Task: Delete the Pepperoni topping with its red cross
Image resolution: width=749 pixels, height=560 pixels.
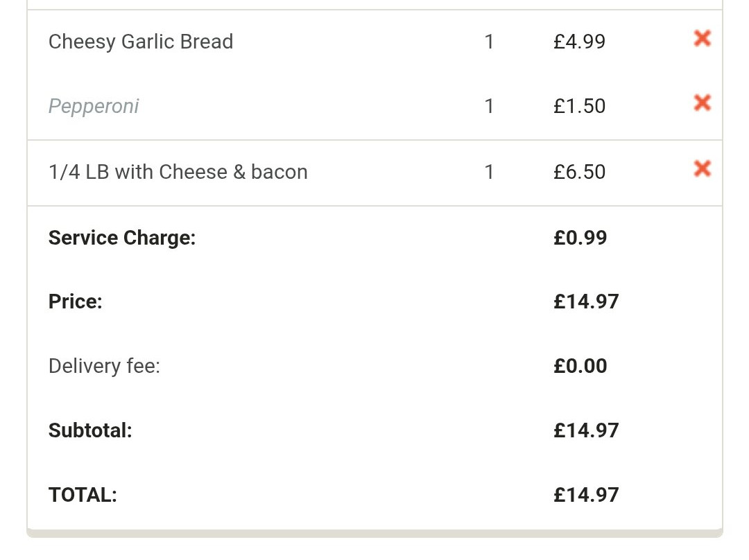Action: point(702,103)
